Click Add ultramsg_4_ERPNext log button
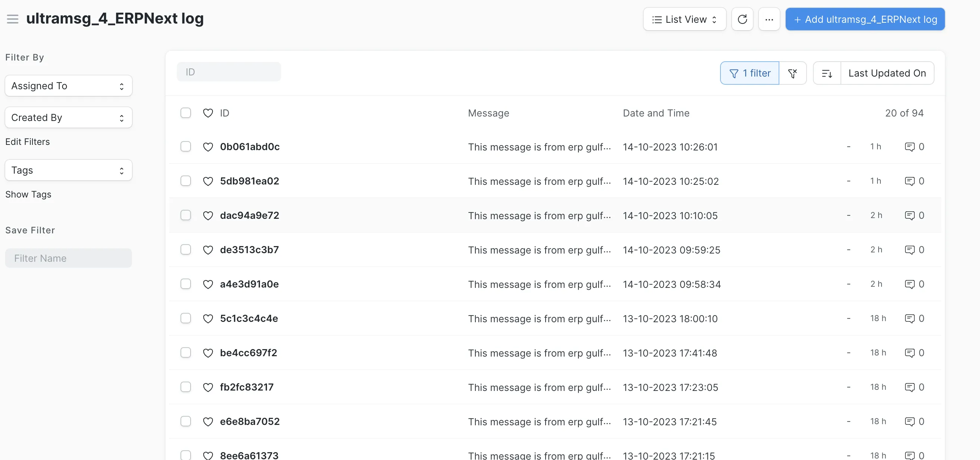Image resolution: width=980 pixels, height=460 pixels. [x=865, y=19]
